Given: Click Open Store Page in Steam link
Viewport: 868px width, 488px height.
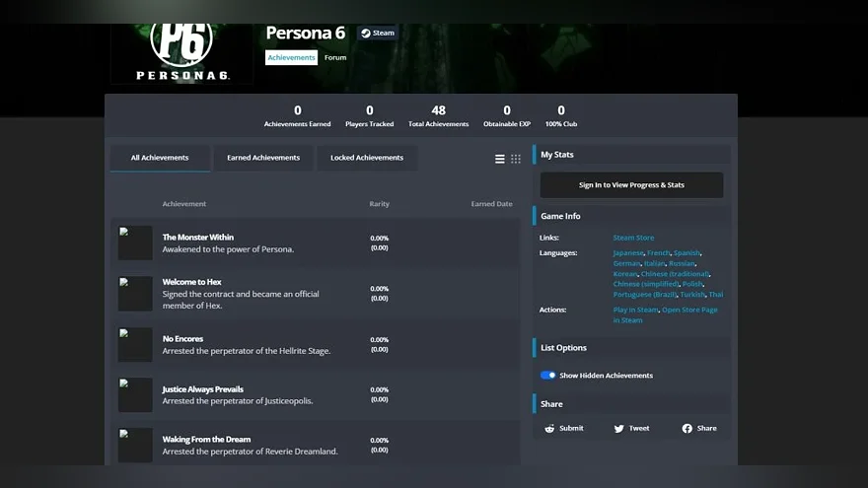Looking at the screenshot, I should [x=689, y=310].
